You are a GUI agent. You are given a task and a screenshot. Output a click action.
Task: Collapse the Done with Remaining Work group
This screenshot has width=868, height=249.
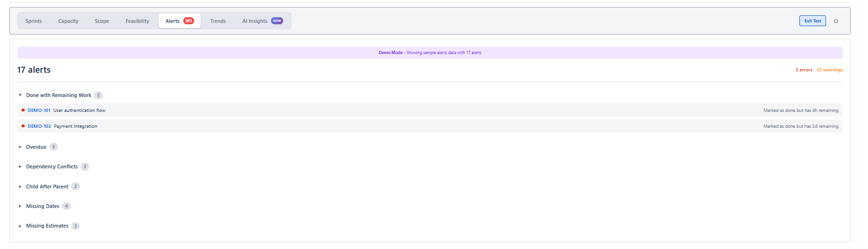(20, 95)
